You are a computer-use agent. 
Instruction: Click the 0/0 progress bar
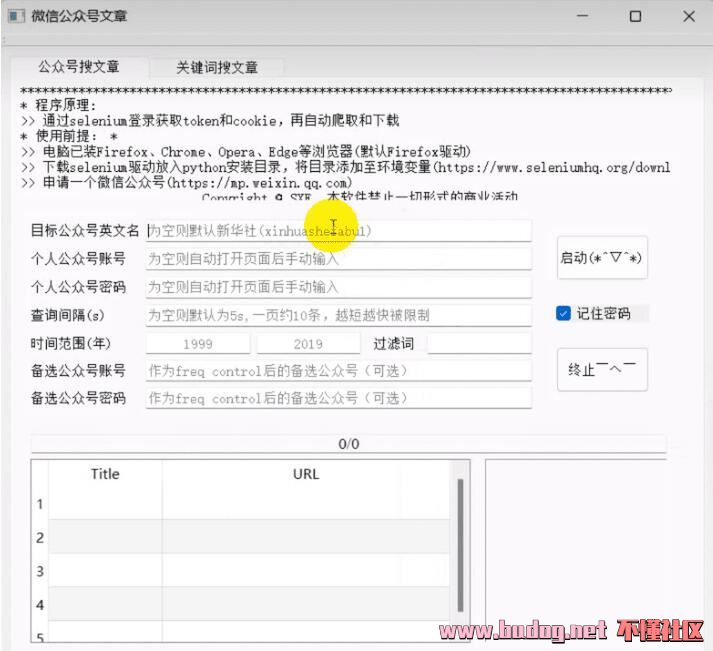pos(348,444)
